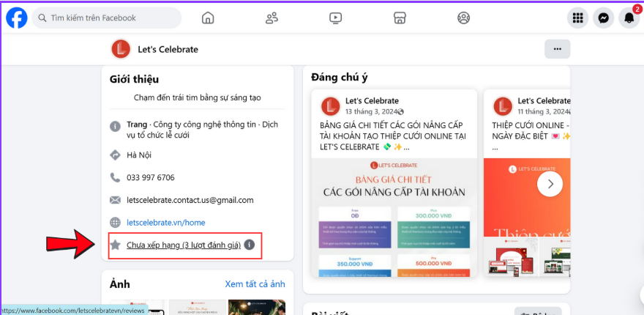
Task: Open the letscelebrate.vn/home website link
Action: [166, 223]
